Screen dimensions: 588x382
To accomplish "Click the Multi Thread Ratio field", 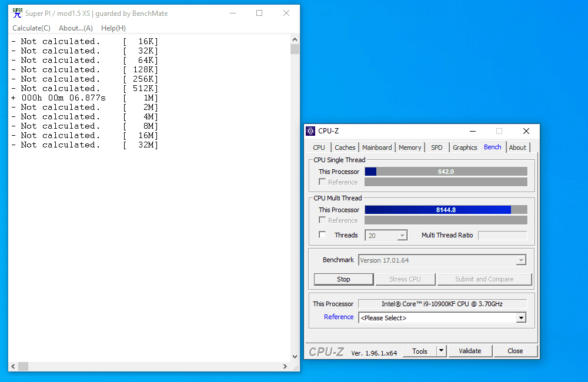I will coord(503,236).
